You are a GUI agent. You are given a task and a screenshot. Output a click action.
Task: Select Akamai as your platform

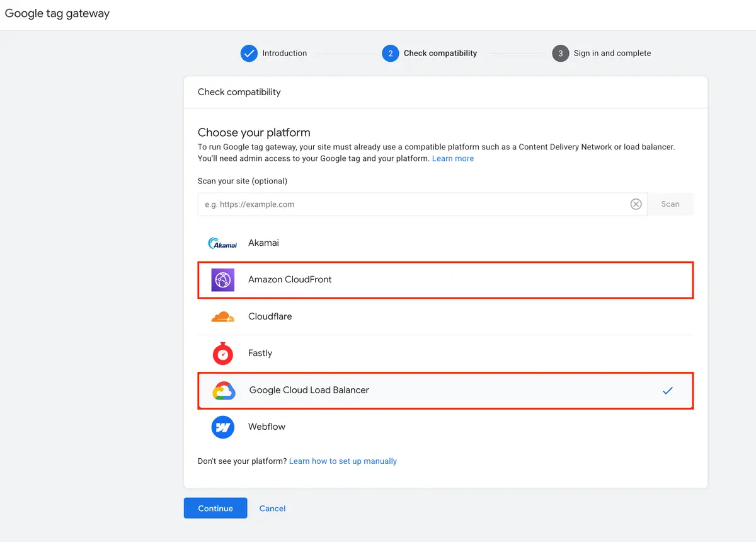point(445,243)
